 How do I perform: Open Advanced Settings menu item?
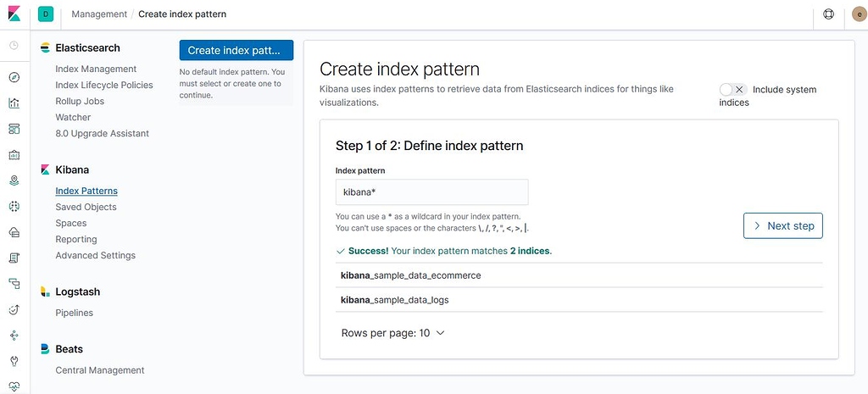[95, 256]
